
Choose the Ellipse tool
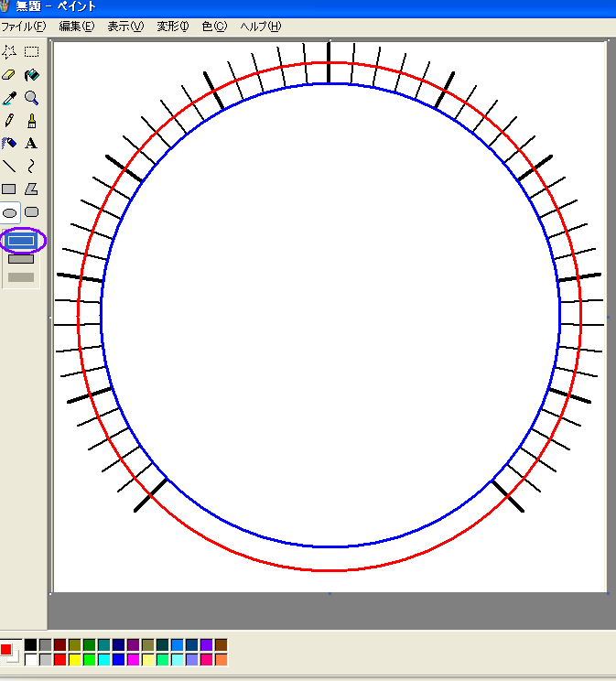tap(9, 212)
